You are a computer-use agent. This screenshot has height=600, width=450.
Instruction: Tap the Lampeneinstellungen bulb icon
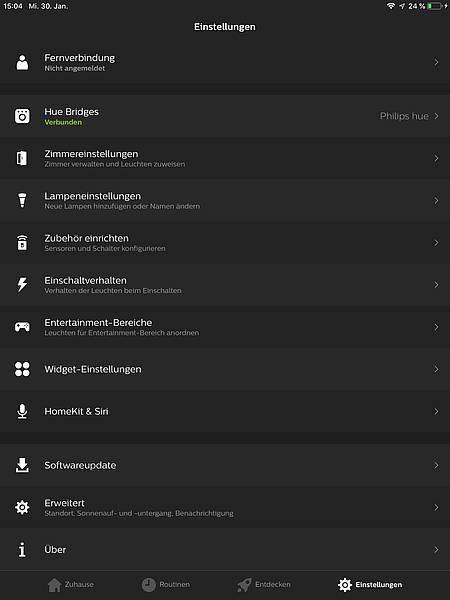22,200
